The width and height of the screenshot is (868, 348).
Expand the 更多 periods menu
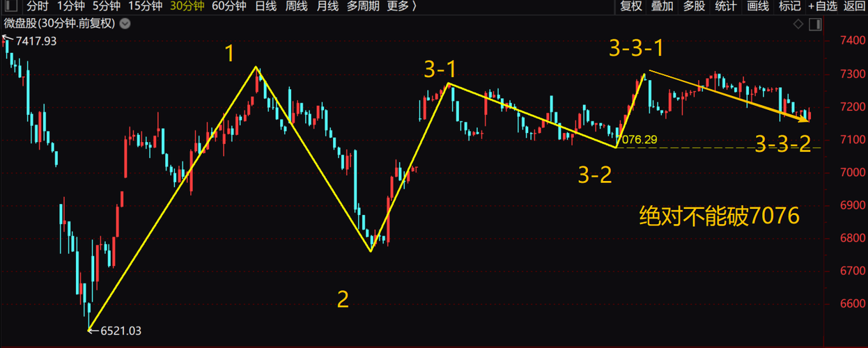point(402,6)
